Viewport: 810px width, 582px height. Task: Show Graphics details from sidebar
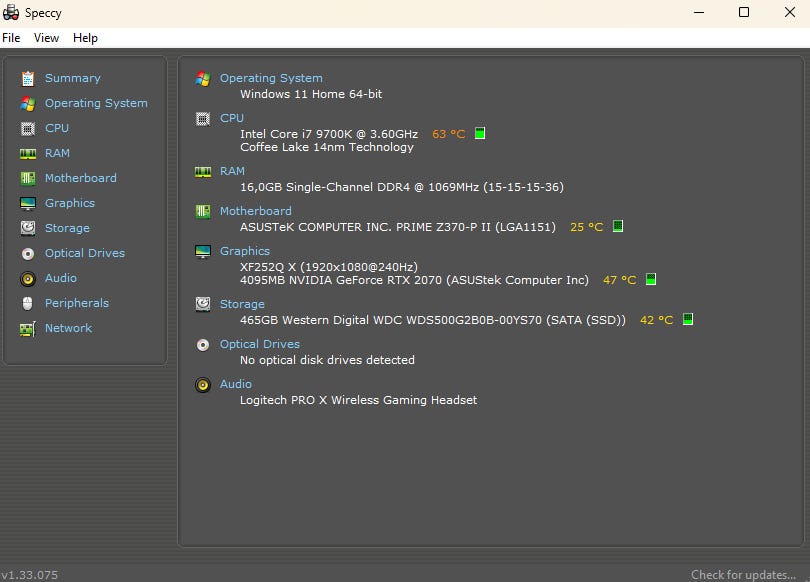coord(70,203)
